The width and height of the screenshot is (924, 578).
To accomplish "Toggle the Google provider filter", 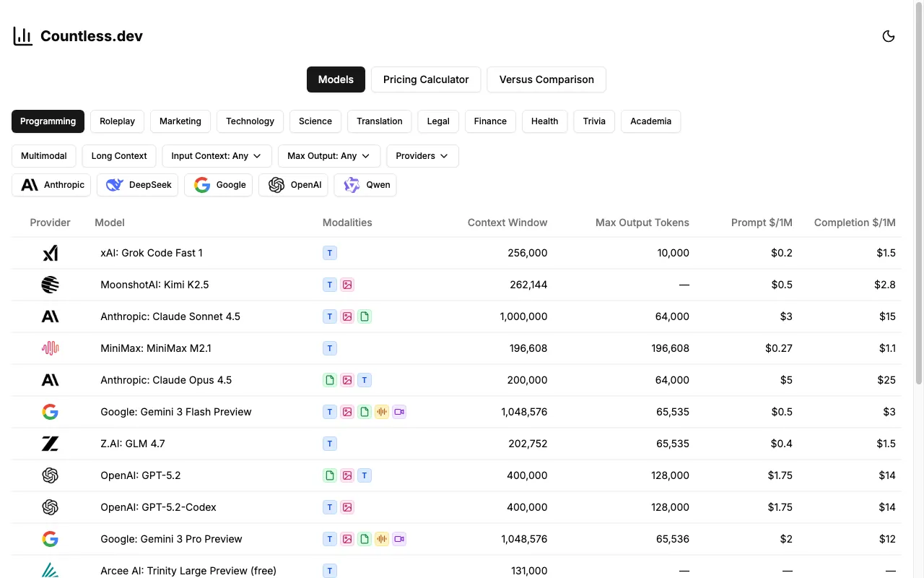I will point(218,185).
